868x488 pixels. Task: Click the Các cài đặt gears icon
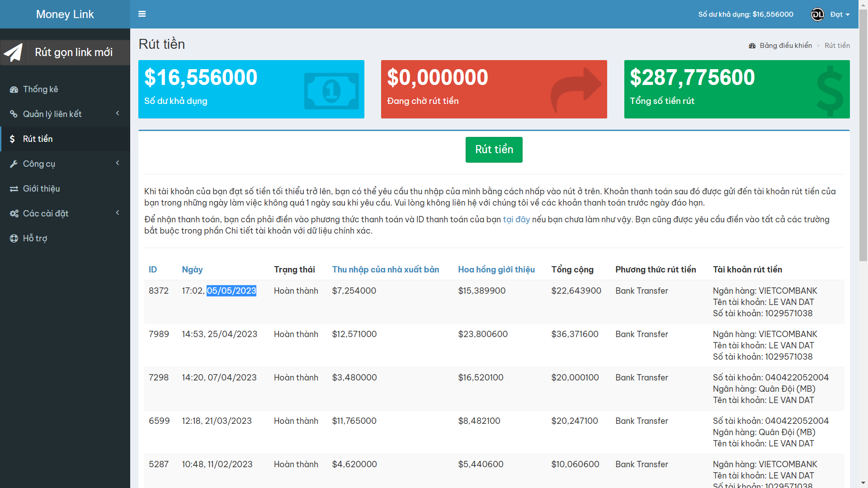(x=14, y=214)
